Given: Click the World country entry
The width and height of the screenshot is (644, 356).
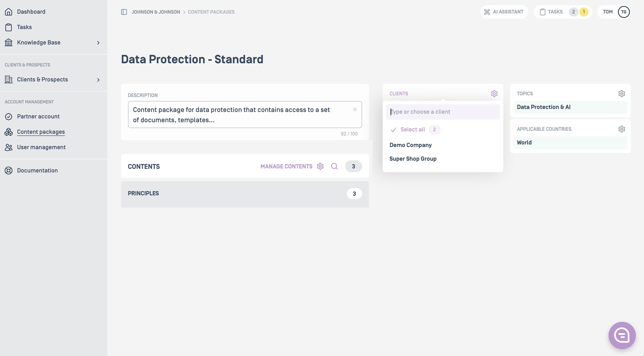Looking at the screenshot, I should click(570, 143).
